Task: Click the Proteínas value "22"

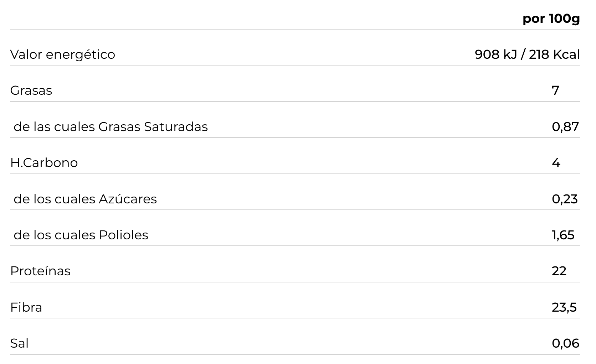Action: [559, 271]
